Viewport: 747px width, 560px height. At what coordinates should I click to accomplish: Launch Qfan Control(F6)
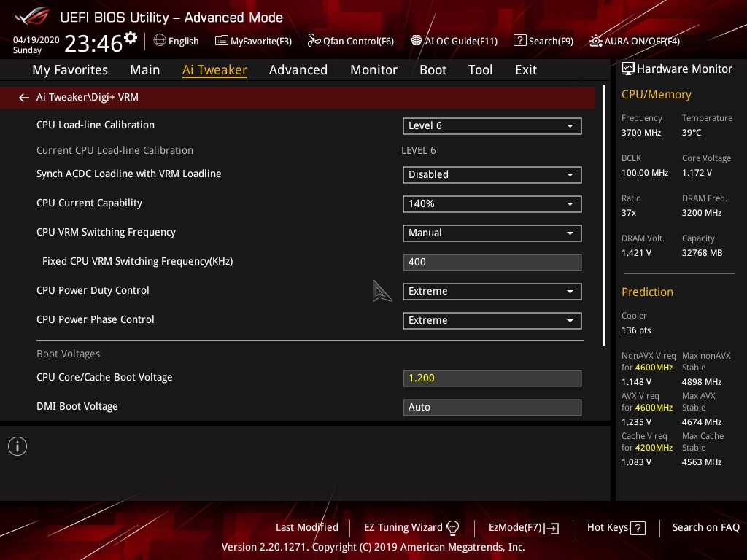pyautogui.click(x=351, y=41)
